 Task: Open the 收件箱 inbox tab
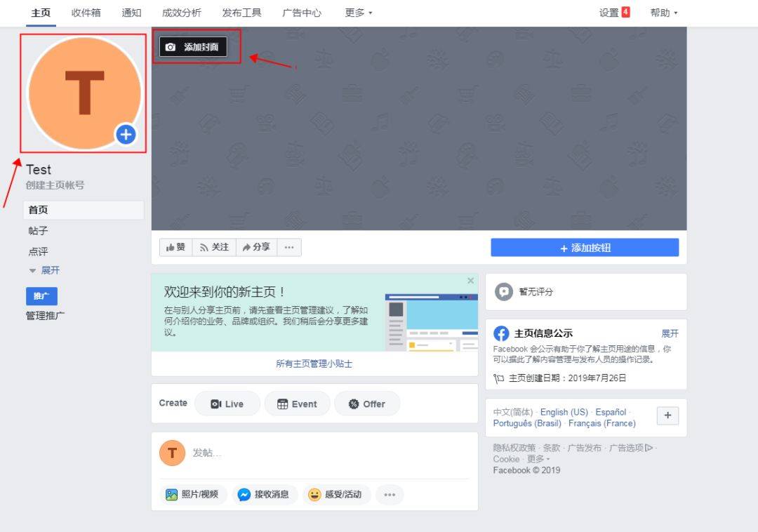86,13
